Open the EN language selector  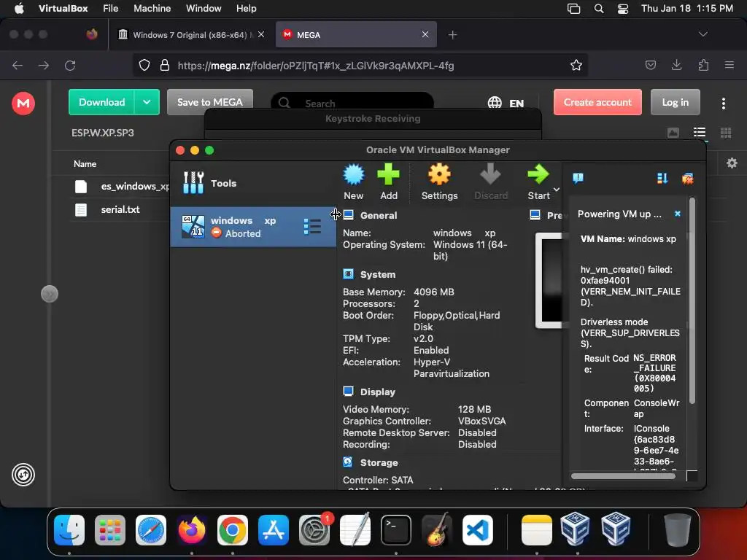pos(506,103)
